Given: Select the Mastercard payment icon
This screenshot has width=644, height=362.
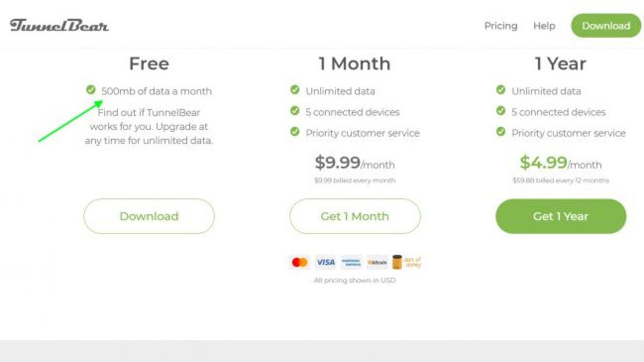Looking at the screenshot, I should 299,262.
